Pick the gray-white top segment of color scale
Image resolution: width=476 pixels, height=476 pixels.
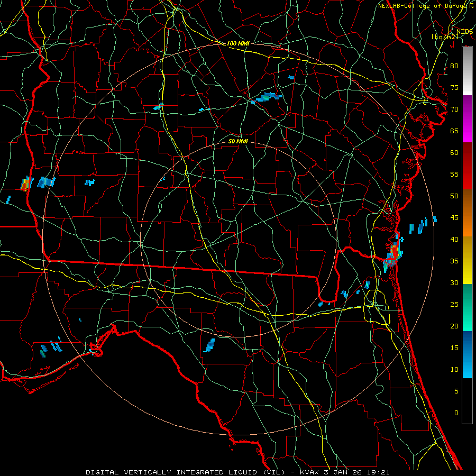467,71
